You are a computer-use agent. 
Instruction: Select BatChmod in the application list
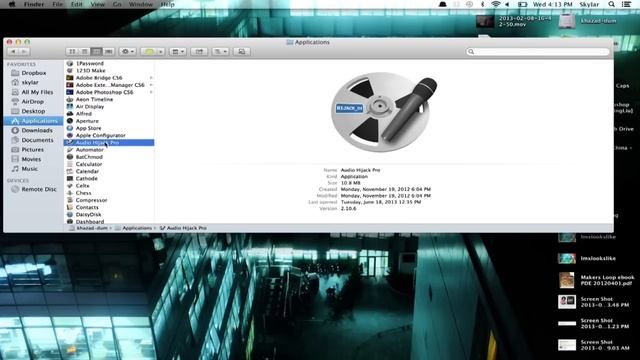tap(109, 157)
